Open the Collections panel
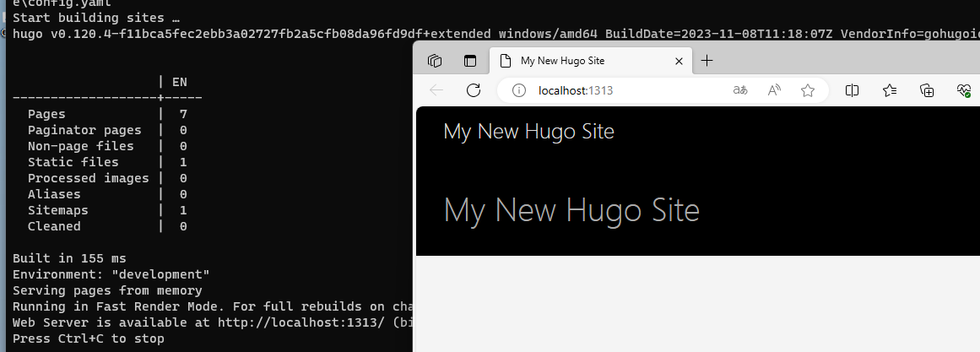Viewport: 980px width, 352px height. pos(927,90)
